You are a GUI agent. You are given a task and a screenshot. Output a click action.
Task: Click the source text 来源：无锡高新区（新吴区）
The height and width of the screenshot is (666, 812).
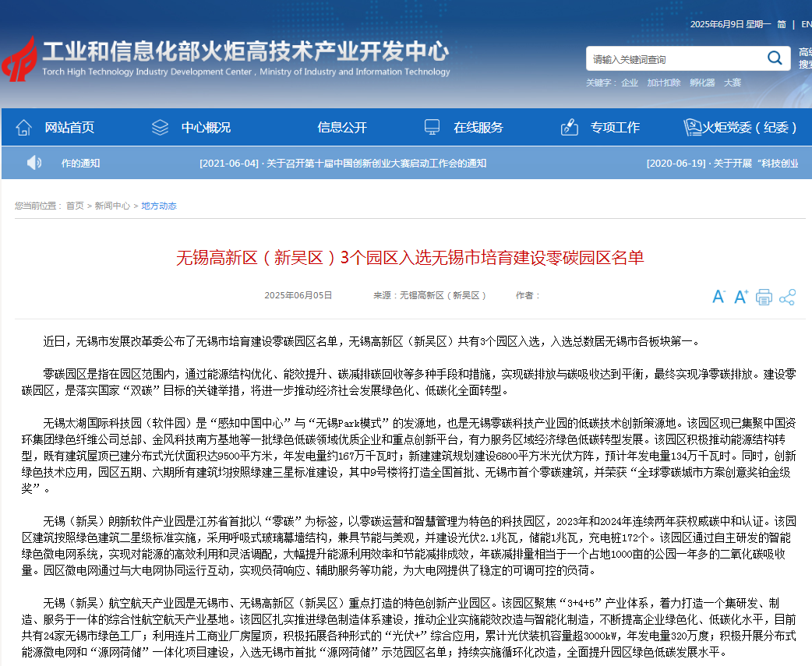point(430,295)
